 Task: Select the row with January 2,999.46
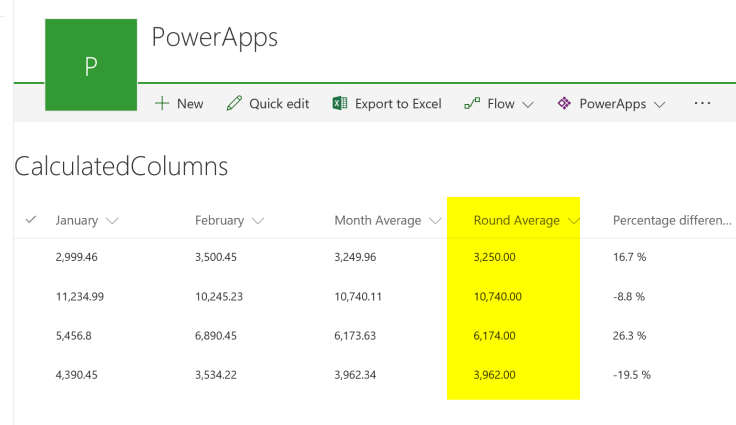pyautogui.click(x=30, y=257)
